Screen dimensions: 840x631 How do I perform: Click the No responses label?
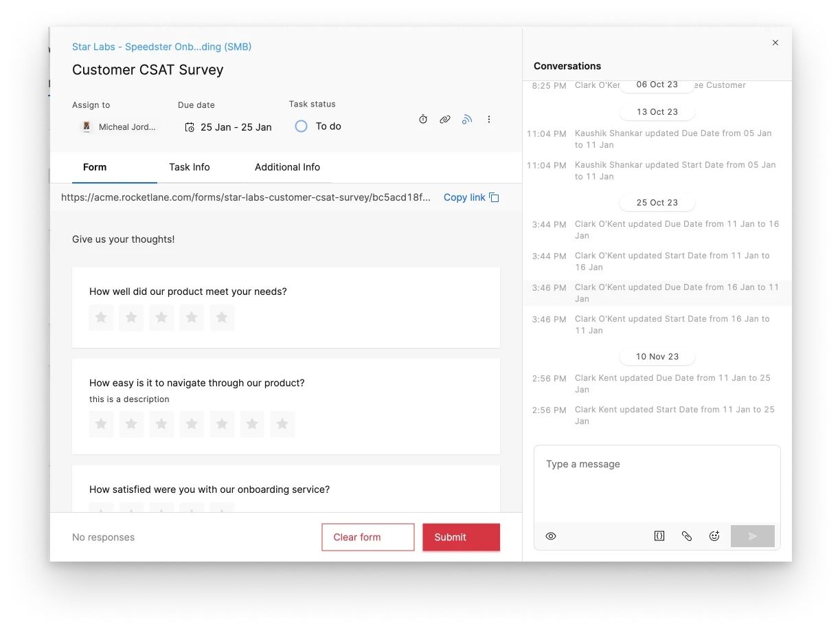pyautogui.click(x=103, y=538)
